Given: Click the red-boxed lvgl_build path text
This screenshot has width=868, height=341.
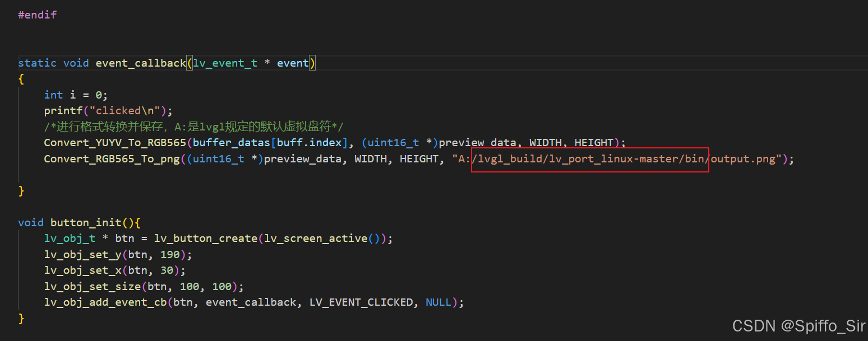Looking at the screenshot, I should point(590,159).
